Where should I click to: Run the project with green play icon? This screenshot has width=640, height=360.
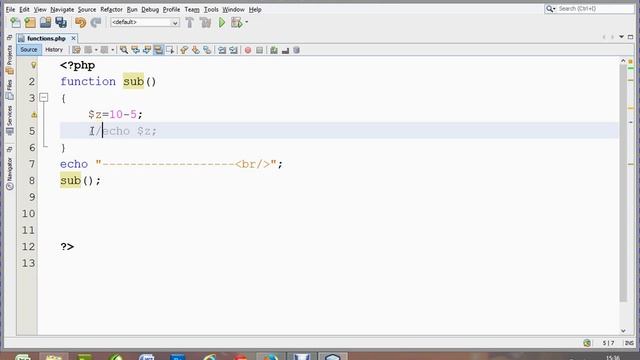(x=222, y=22)
